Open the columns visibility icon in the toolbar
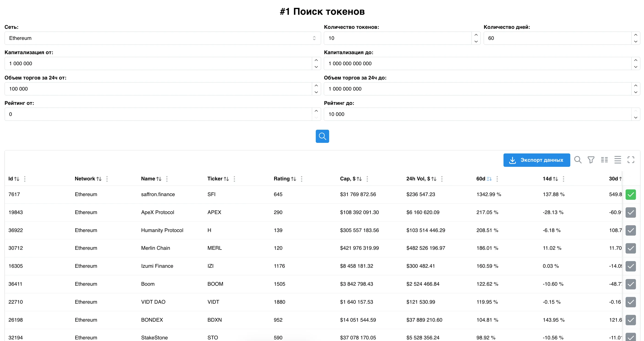The image size is (644, 341). click(605, 160)
